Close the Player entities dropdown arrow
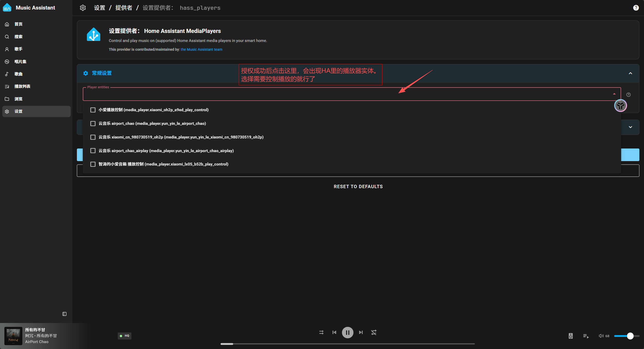The image size is (644, 349). (x=614, y=94)
